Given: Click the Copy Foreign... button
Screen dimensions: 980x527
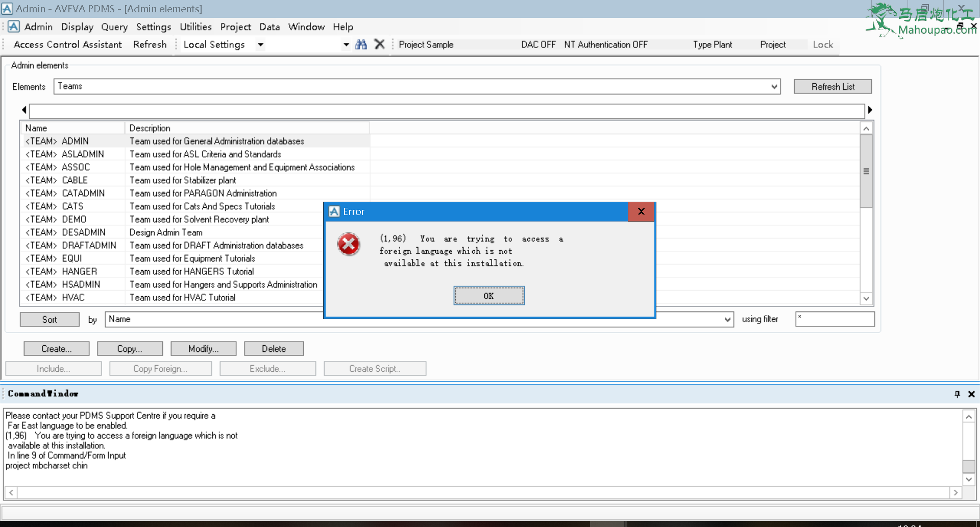Looking at the screenshot, I should click(x=160, y=369).
